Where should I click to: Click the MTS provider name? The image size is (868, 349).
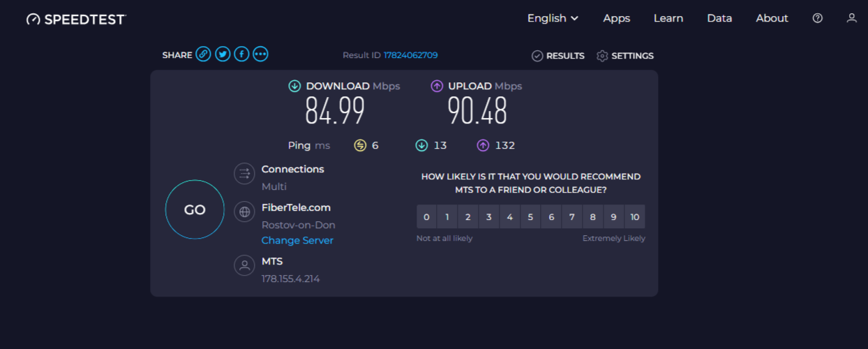(x=272, y=261)
